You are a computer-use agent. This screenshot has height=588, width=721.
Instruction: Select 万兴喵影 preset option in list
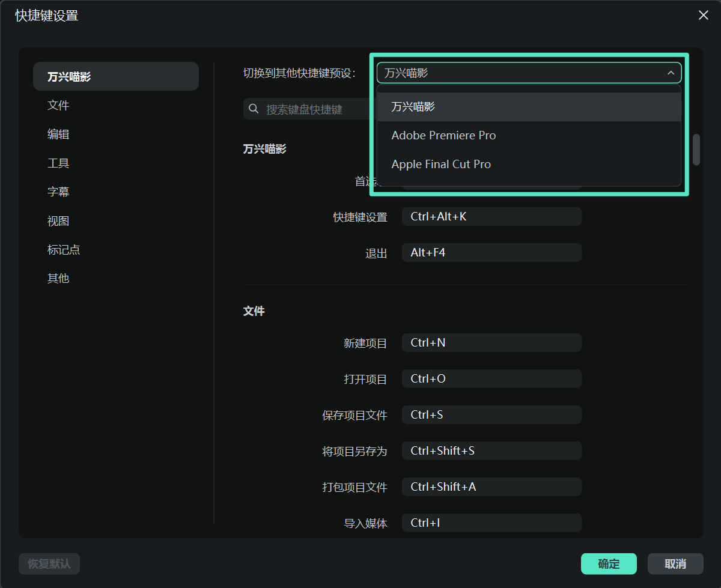point(413,107)
